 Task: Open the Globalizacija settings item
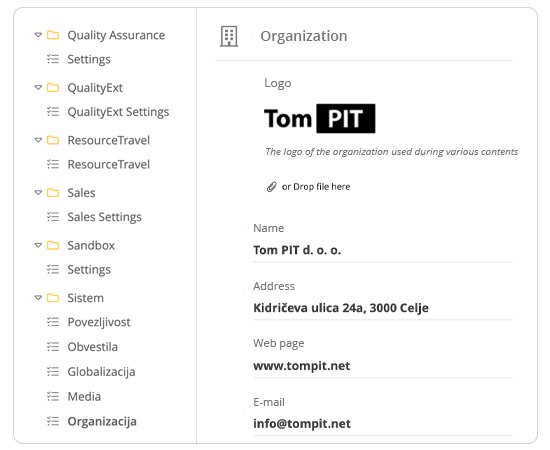(101, 372)
